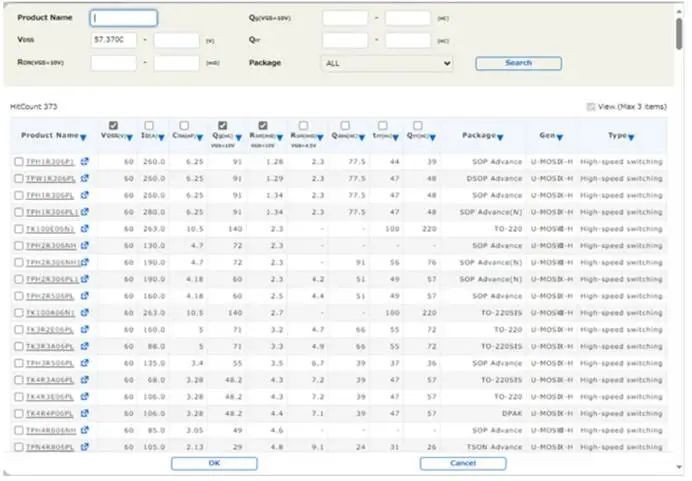Click the Search button
Viewport: 692px width, 481px height.
(519, 63)
